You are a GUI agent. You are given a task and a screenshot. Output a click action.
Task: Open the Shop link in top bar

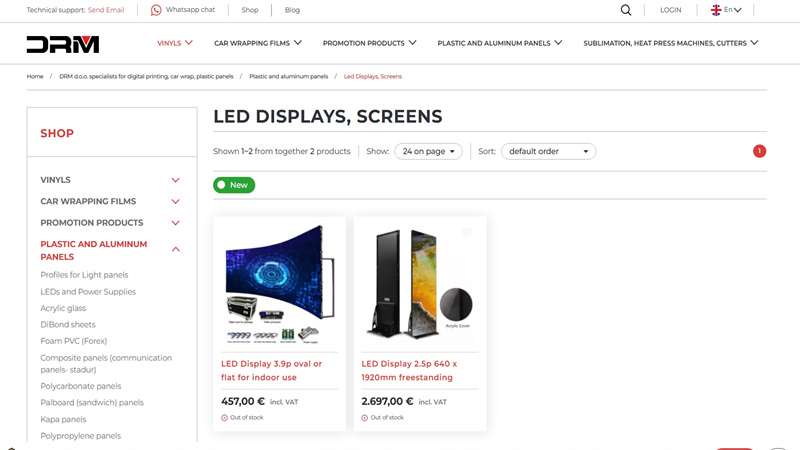click(249, 10)
